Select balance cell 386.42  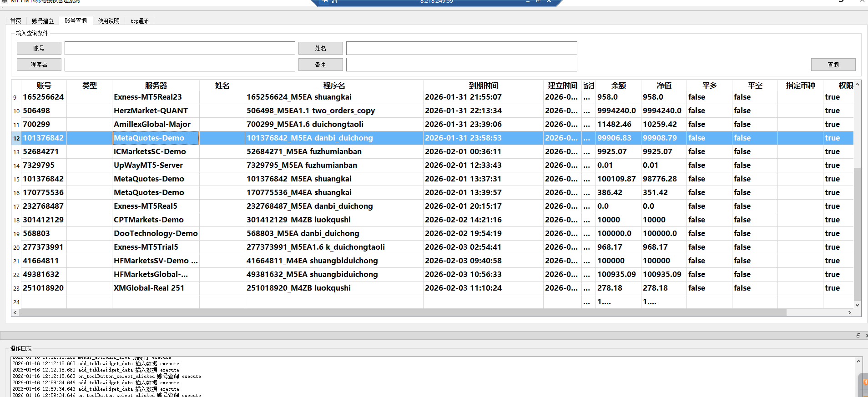(x=618, y=193)
